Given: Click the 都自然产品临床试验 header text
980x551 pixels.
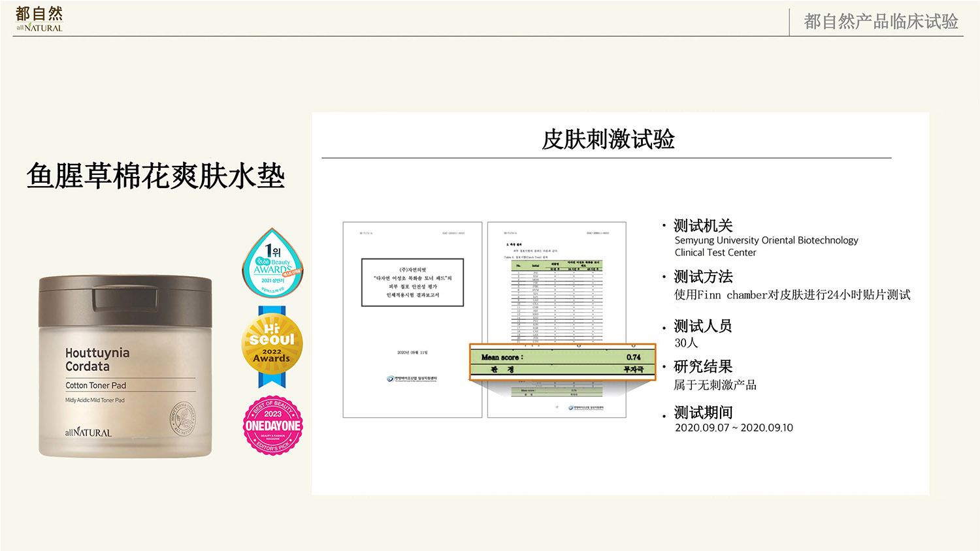Looking at the screenshot, I should (880, 22).
